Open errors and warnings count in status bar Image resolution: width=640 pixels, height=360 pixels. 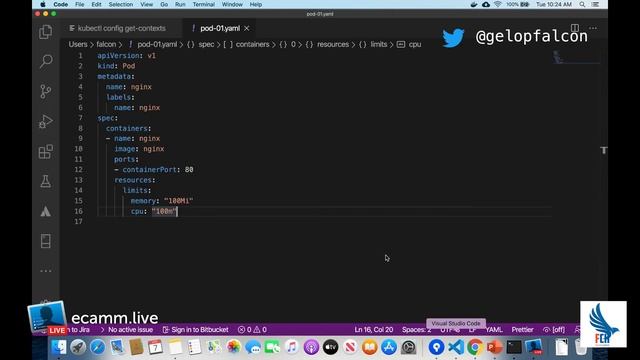pos(252,329)
